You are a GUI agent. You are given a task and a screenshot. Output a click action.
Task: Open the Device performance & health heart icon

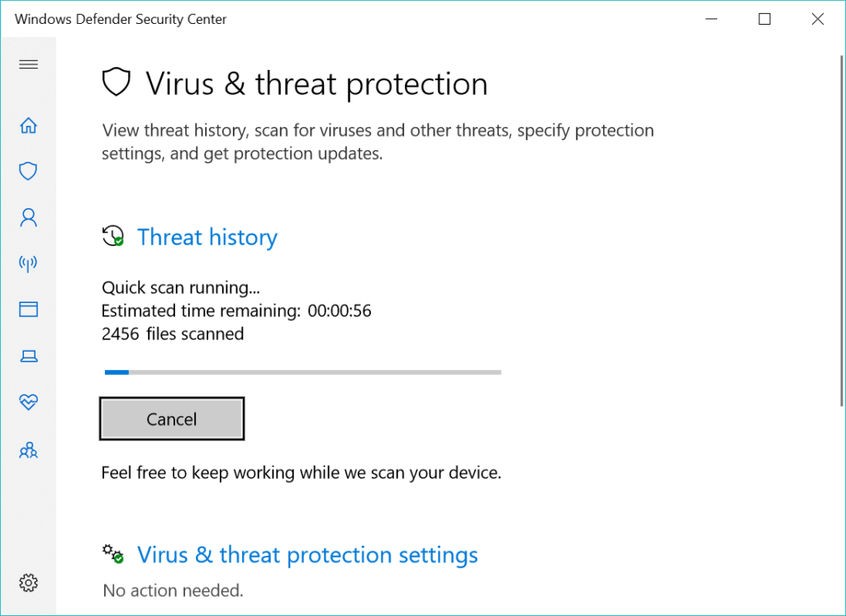point(29,402)
